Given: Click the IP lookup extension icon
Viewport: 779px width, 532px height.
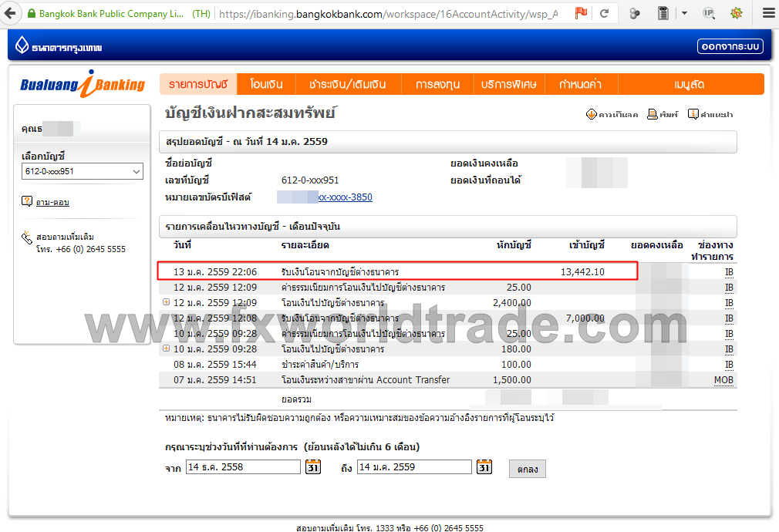Looking at the screenshot, I should (709, 13).
